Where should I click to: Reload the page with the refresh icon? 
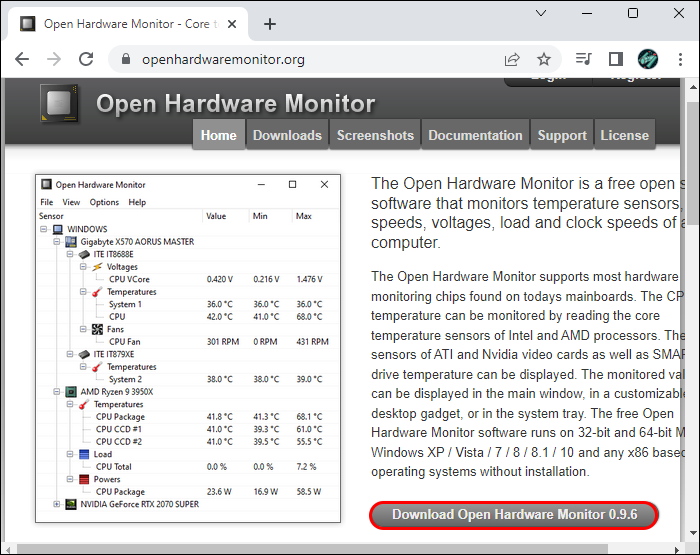(86, 59)
